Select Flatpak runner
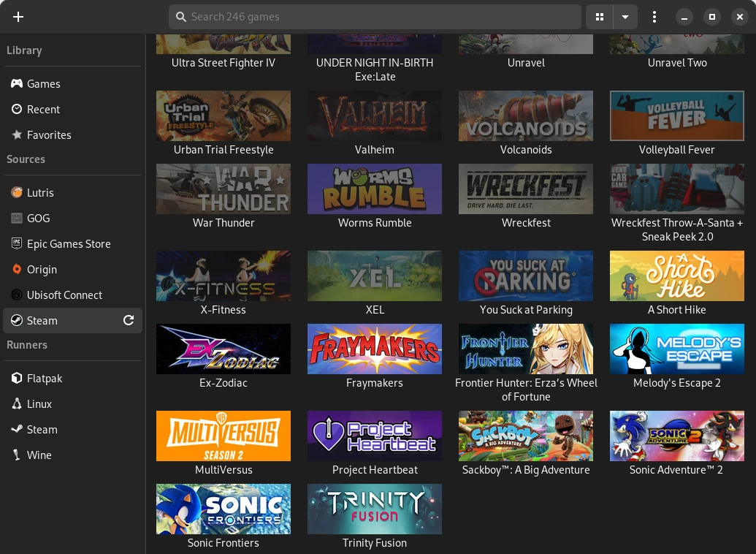756x554 pixels. (72, 379)
